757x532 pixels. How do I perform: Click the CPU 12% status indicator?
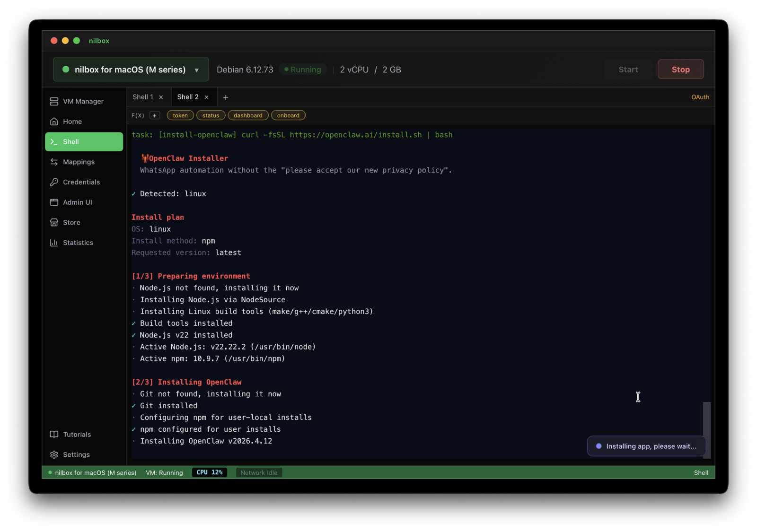[210, 472]
